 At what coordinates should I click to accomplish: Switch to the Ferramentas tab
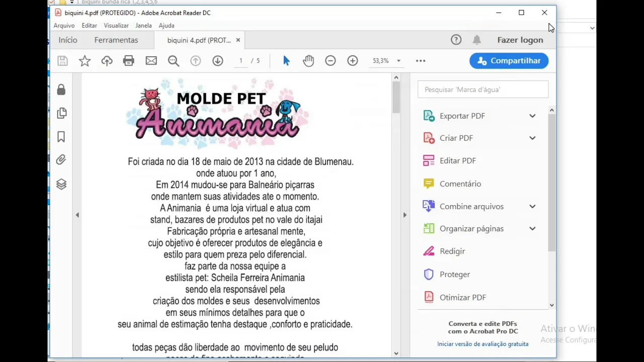click(x=116, y=40)
